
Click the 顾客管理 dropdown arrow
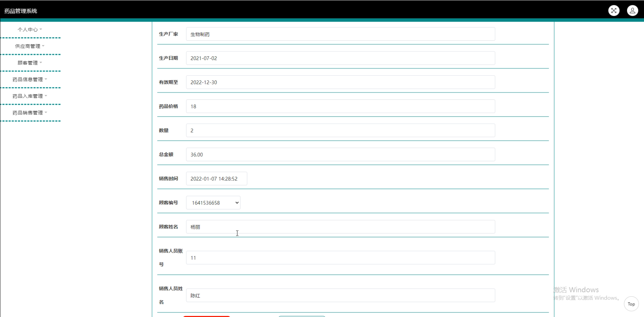pos(41,63)
